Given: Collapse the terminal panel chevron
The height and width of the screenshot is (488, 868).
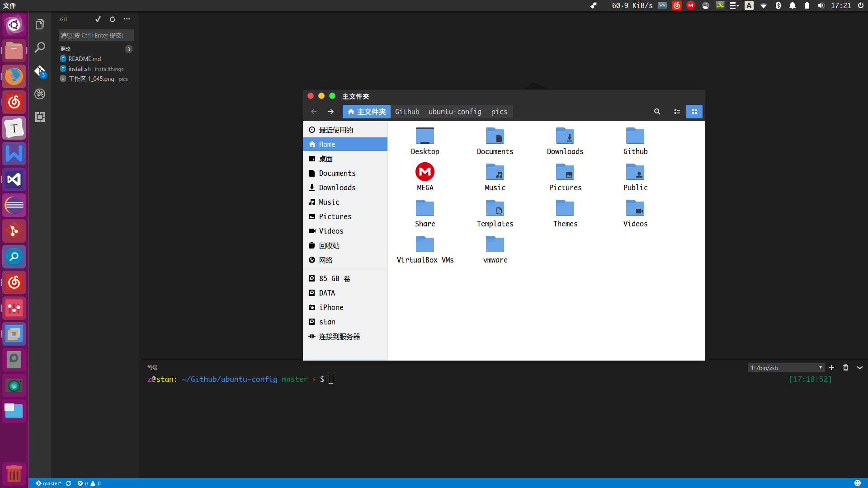Looking at the screenshot, I should (x=860, y=367).
